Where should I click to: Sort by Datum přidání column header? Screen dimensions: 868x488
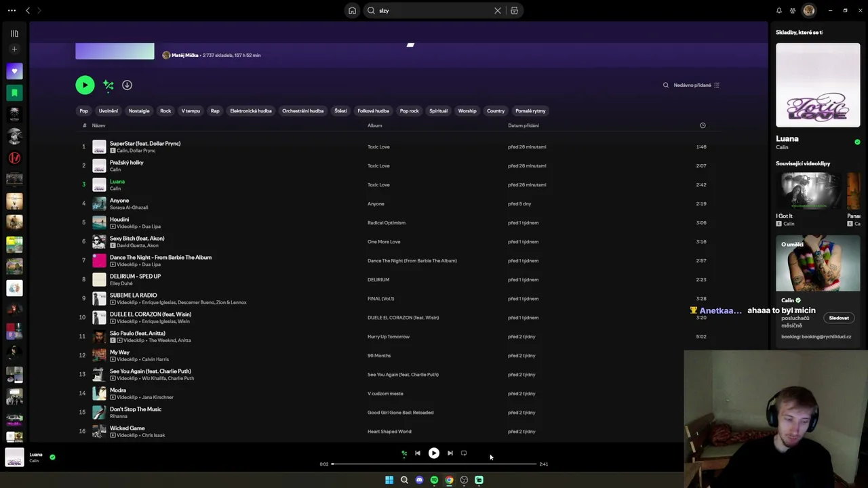click(524, 125)
